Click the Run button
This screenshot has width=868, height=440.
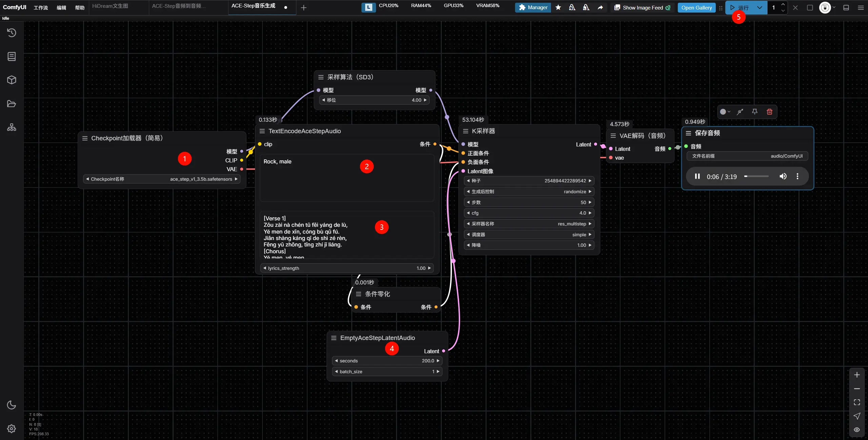coord(739,7)
